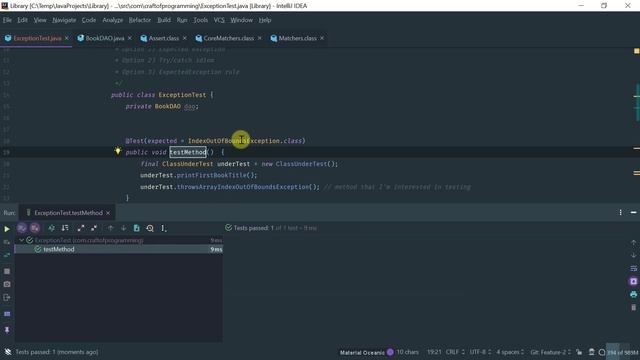
Task: Open test runner options sort menu
Action: click(x=163, y=228)
